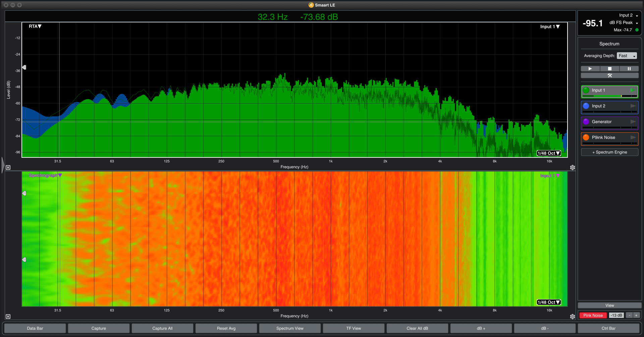Close the RTA graph pane X box

8,167
